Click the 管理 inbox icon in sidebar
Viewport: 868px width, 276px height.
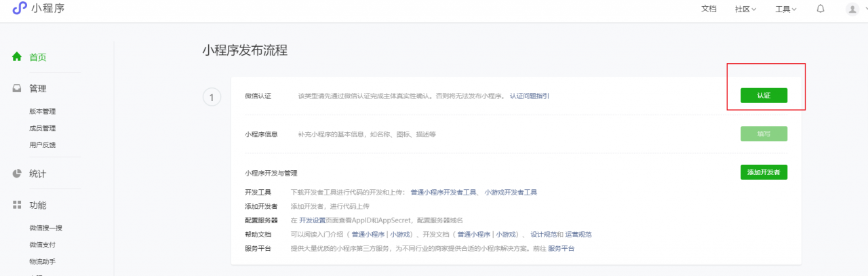[x=17, y=88]
